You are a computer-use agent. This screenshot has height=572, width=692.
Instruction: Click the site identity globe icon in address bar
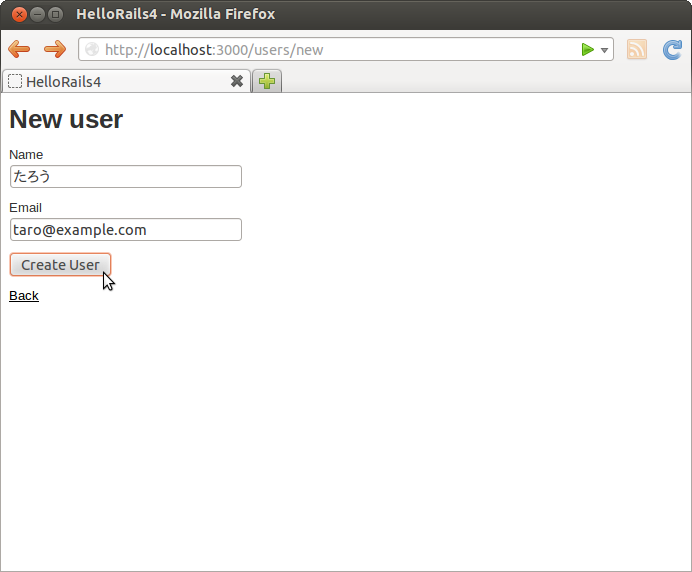click(x=92, y=50)
